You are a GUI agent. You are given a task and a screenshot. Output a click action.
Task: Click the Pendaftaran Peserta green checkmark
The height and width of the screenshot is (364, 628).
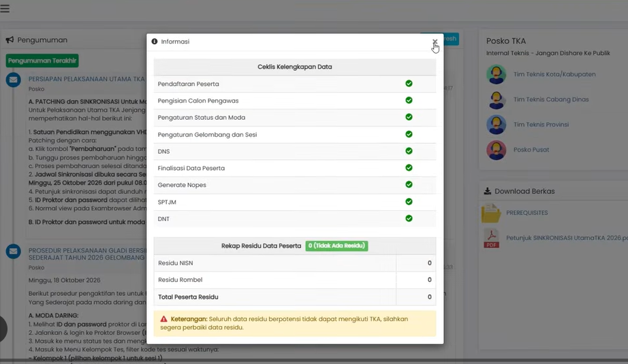pyautogui.click(x=409, y=83)
